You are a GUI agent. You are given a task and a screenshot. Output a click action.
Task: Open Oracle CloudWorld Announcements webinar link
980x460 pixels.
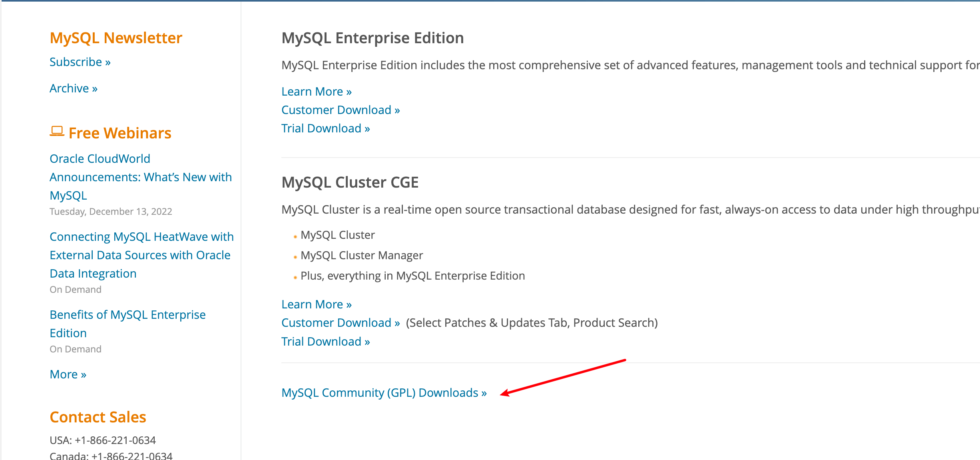140,177
